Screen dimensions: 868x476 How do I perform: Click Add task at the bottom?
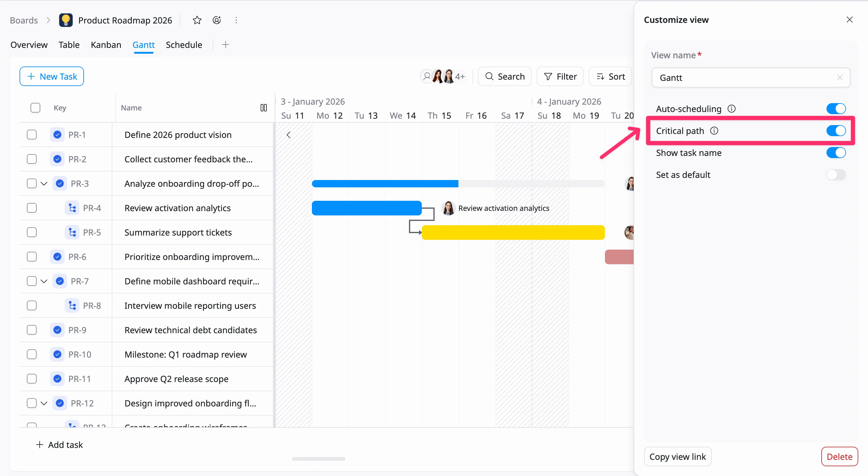59,445
